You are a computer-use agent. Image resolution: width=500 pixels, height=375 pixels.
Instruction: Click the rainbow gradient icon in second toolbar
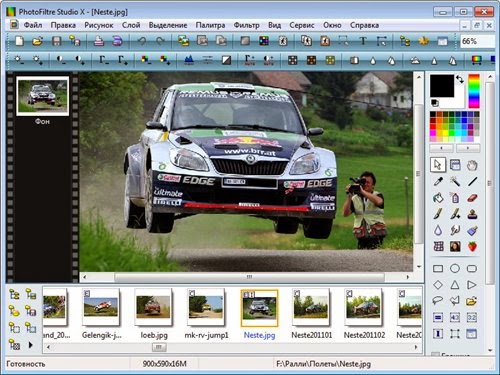[477, 60]
